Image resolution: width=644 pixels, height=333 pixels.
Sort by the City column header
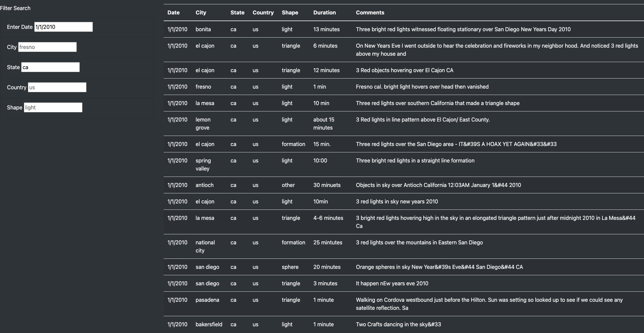201,12
